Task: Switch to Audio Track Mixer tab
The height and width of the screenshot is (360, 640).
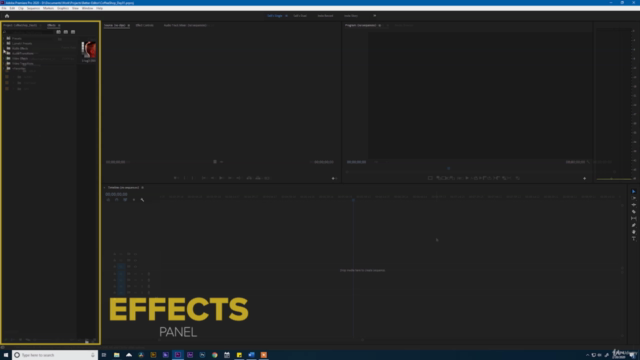Action: pyautogui.click(x=185, y=25)
